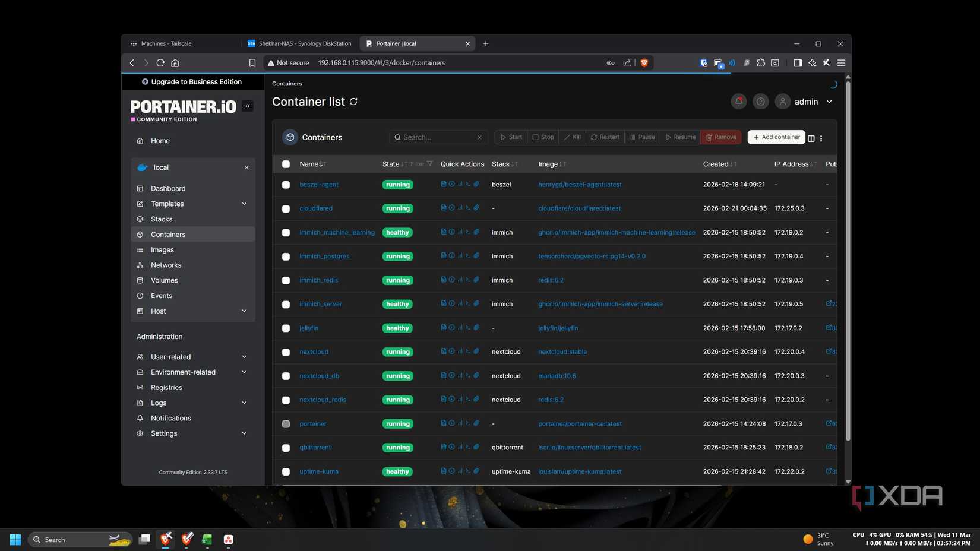Refresh the container list via circular arrows icon
This screenshot has width=980, height=551.
[353, 102]
